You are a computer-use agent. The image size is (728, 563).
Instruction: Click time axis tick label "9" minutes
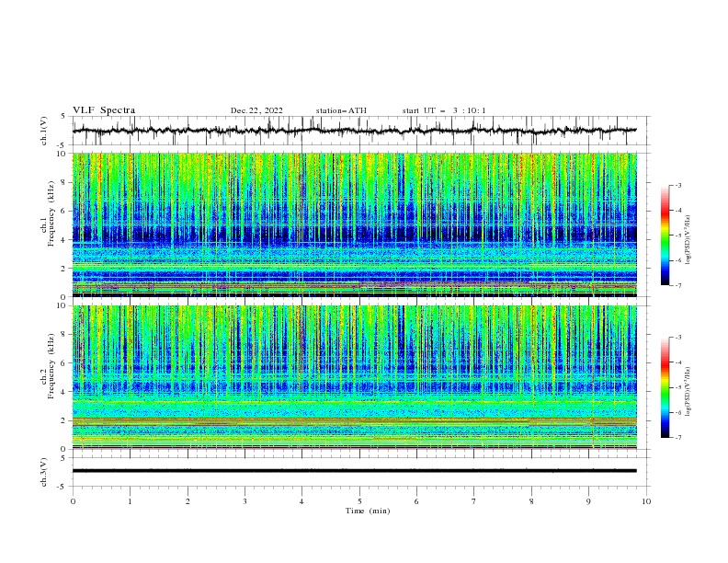[588, 501]
